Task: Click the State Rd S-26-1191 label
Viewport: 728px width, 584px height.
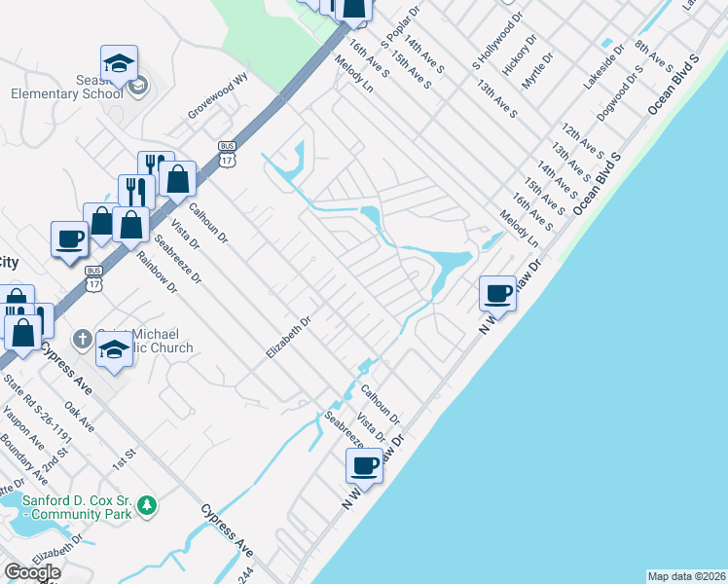Action: point(38,409)
